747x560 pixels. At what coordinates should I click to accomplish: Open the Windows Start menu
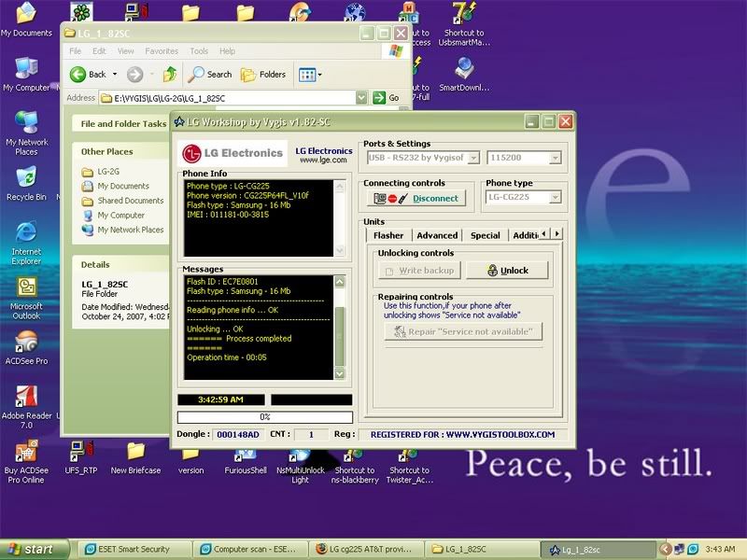pos(35,549)
